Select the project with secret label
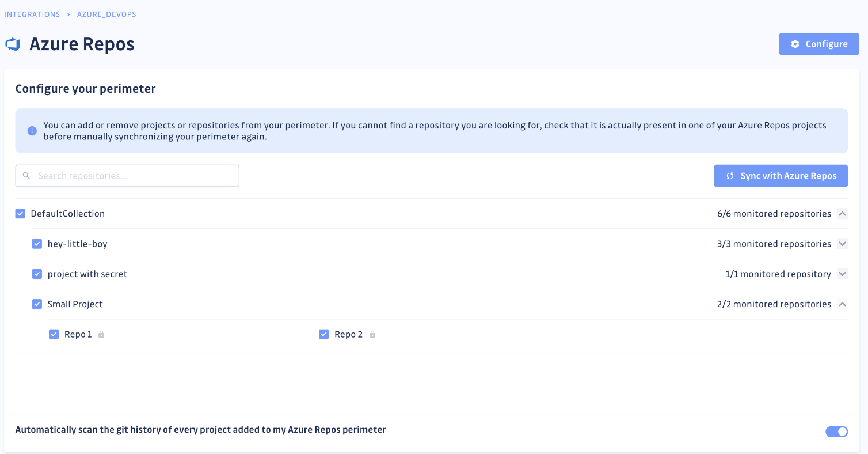Screen dimensions: 868x454 pyautogui.click(x=87, y=274)
